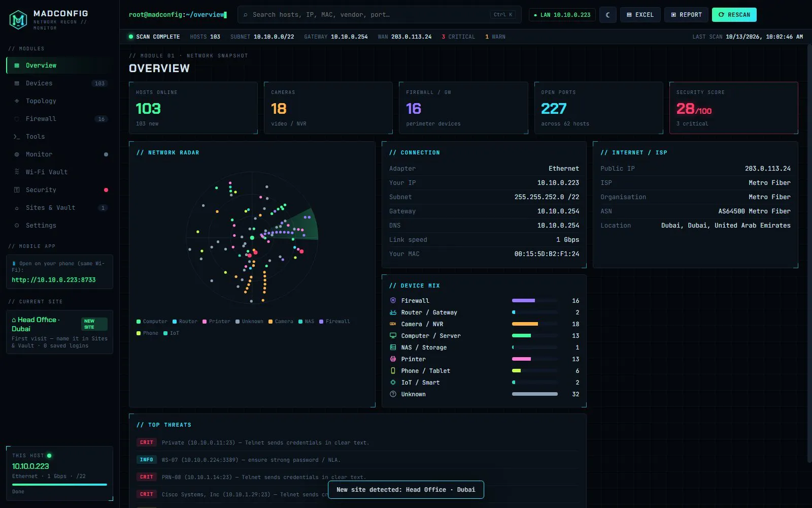812x508 pixels.
Task: Start a new scan with RESCAN
Action: pos(734,15)
